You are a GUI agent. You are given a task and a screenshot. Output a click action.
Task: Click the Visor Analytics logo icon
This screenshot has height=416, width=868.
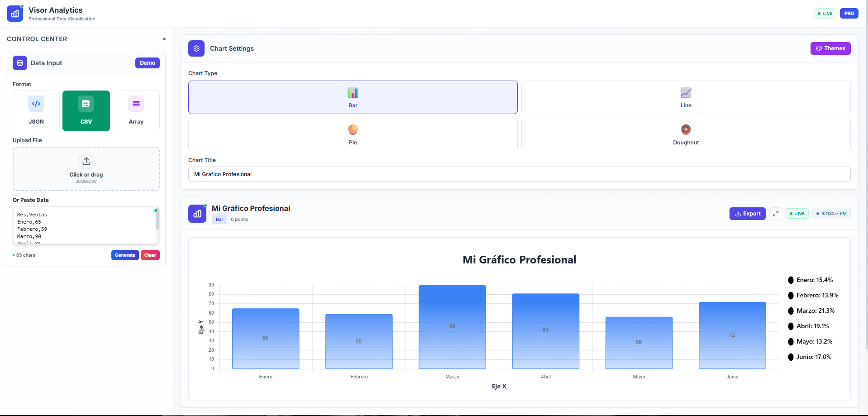(15, 14)
